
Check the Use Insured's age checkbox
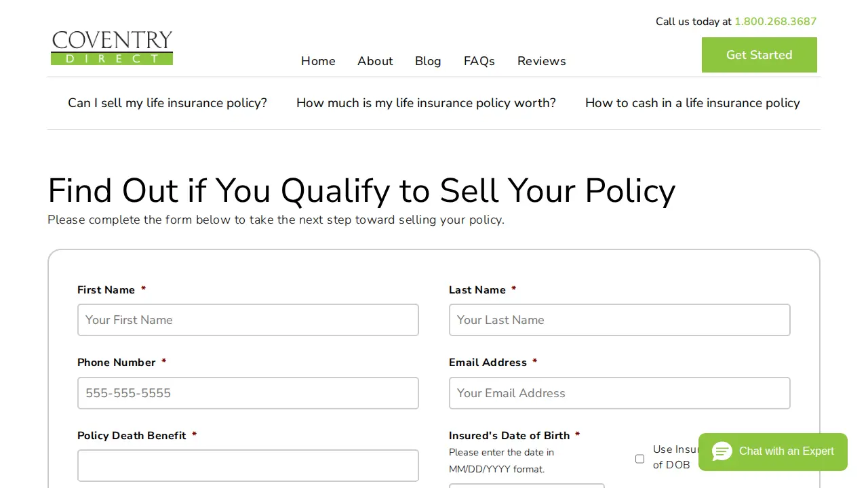639,459
